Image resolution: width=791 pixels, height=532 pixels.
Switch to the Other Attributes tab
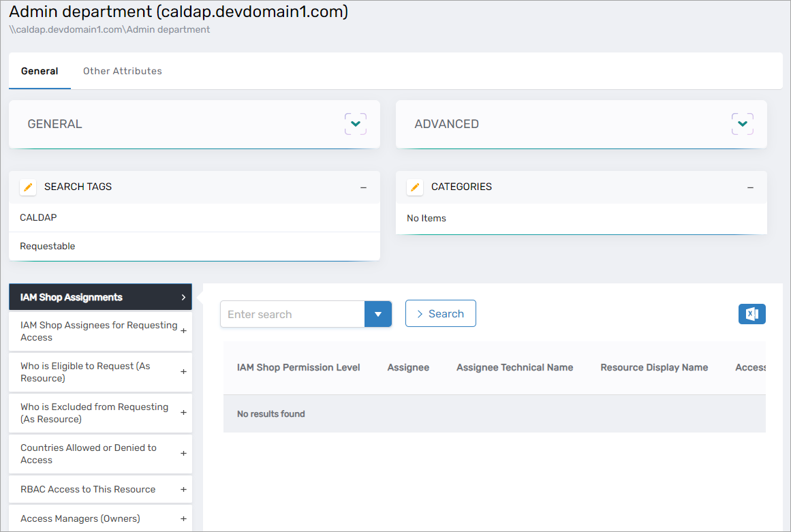tap(123, 71)
